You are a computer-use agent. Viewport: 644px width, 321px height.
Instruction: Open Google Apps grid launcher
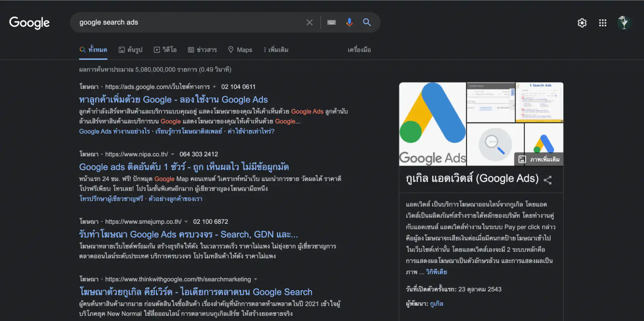pos(602,23)
